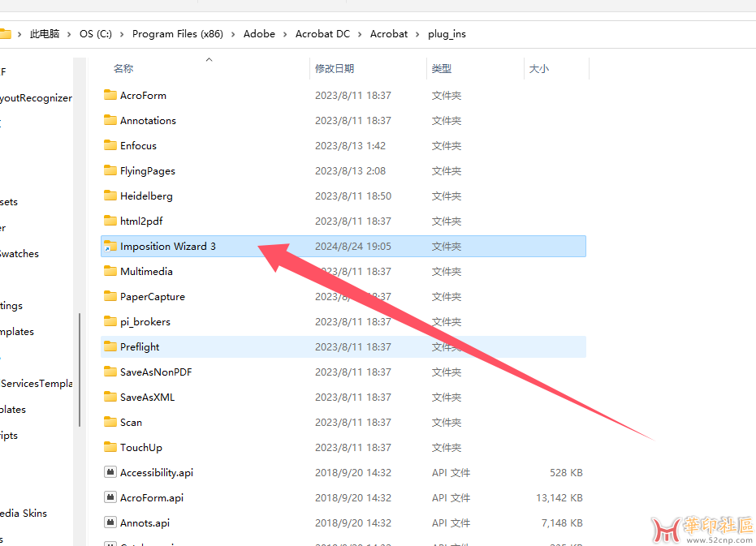
Task: Select the TouchUp folder name
Action: (x=140, y=447)
